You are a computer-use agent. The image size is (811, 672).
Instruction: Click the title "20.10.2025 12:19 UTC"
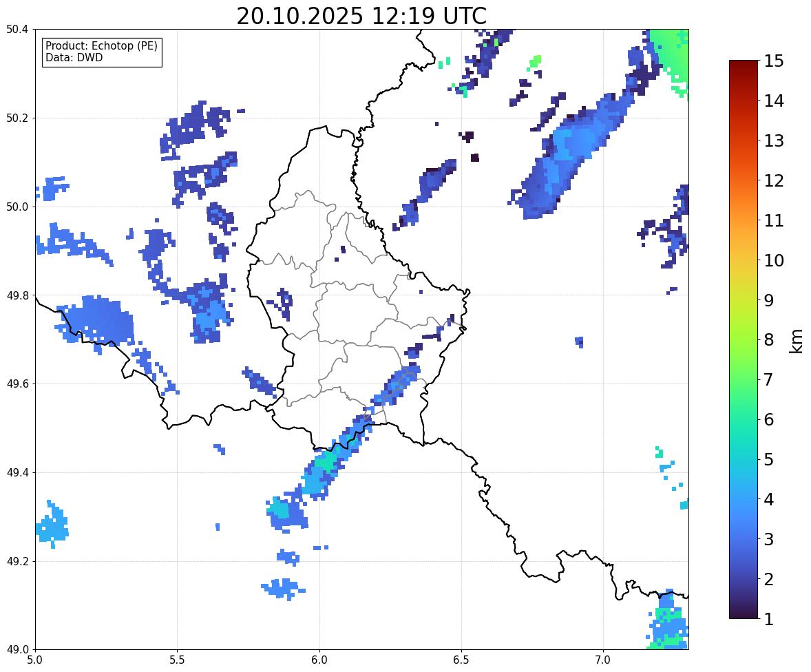click(x=361, y=16)
